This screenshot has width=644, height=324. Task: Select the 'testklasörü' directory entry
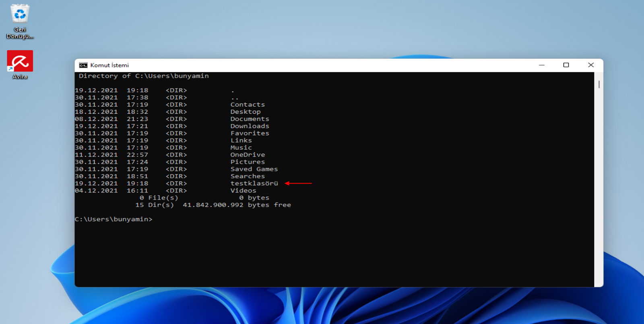click(254, 184)
